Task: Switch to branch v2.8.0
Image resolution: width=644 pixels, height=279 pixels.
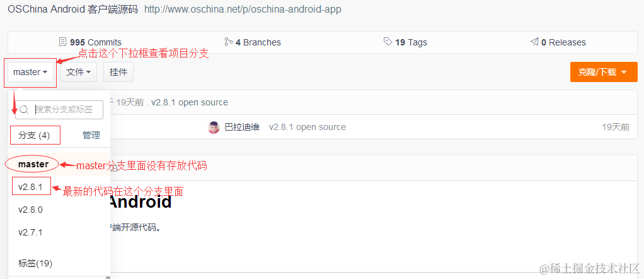Action: coord(30,210)
